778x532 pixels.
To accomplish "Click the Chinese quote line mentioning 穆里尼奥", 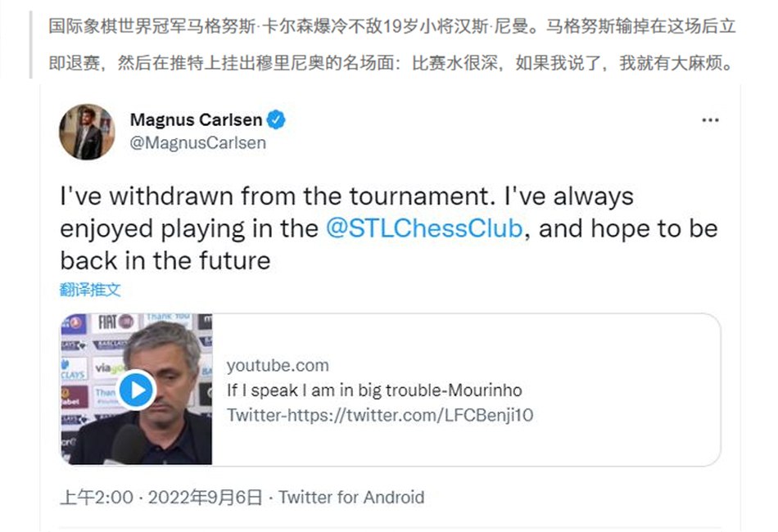I will [391, 63].
